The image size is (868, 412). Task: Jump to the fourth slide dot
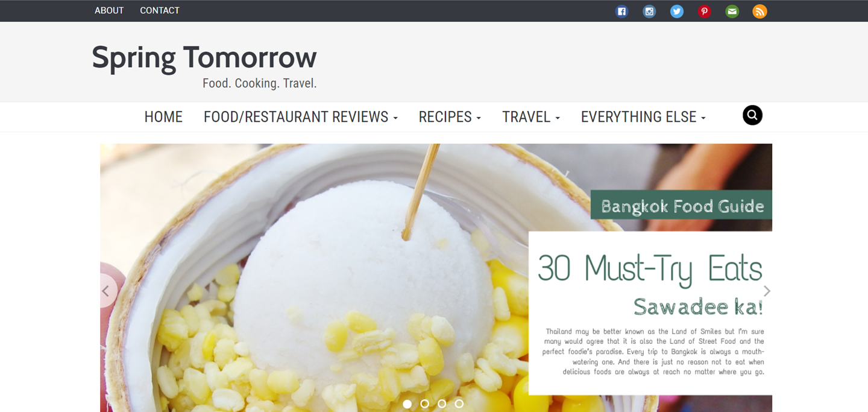point(459,404)
